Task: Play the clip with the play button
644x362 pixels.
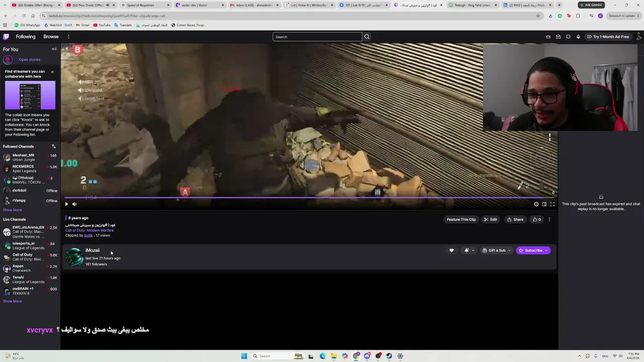Action: [66, 204]
